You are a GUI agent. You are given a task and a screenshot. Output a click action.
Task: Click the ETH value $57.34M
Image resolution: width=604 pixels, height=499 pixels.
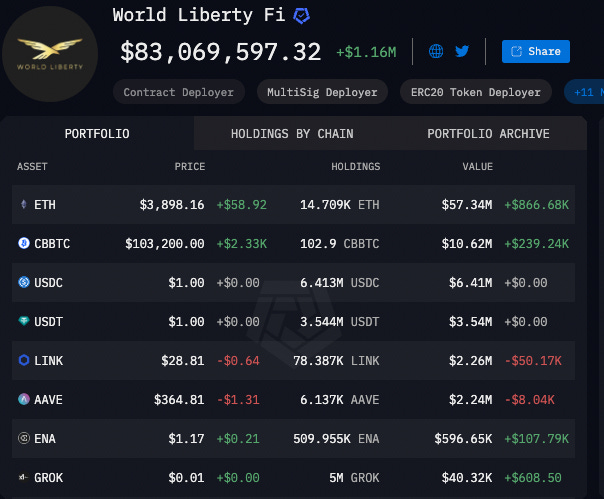click(x=467, y=205)
